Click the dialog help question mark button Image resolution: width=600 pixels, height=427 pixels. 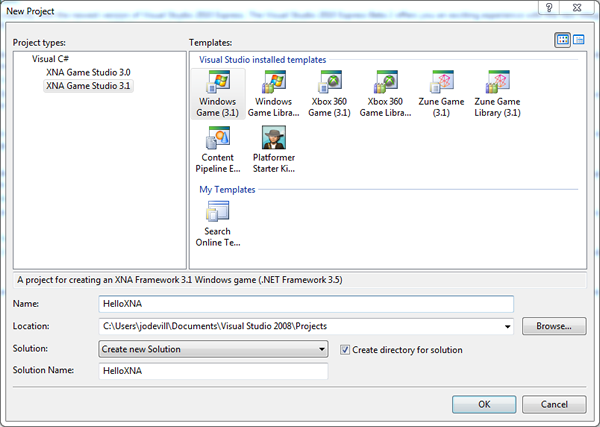[x=549, y=8]
